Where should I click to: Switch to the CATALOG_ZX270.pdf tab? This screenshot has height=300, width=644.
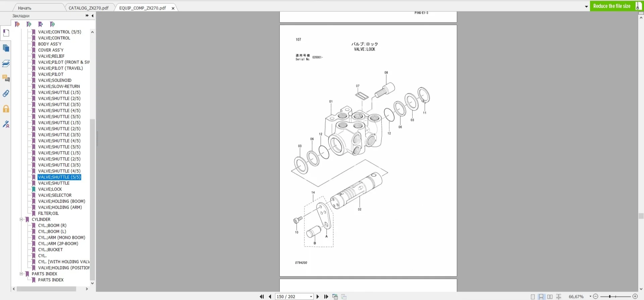click(89, 8)
